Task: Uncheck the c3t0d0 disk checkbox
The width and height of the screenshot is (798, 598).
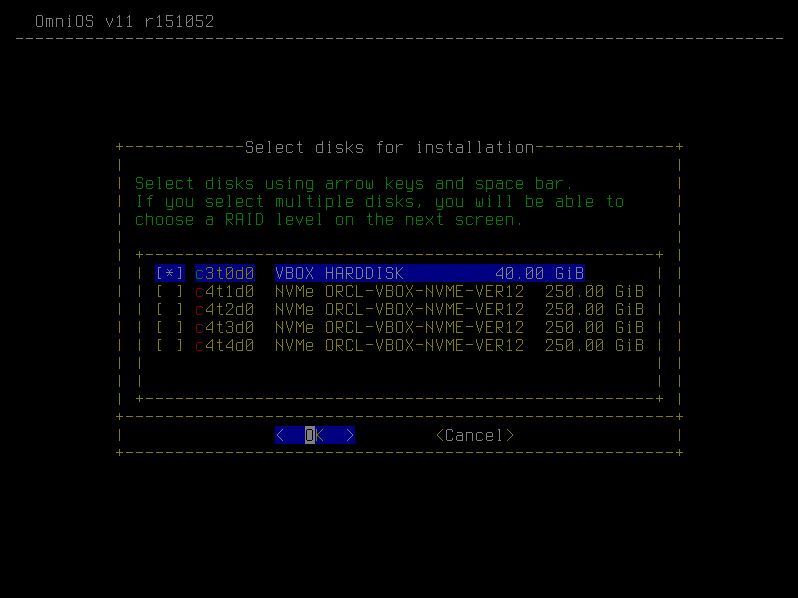Action: tap(169, 273)
